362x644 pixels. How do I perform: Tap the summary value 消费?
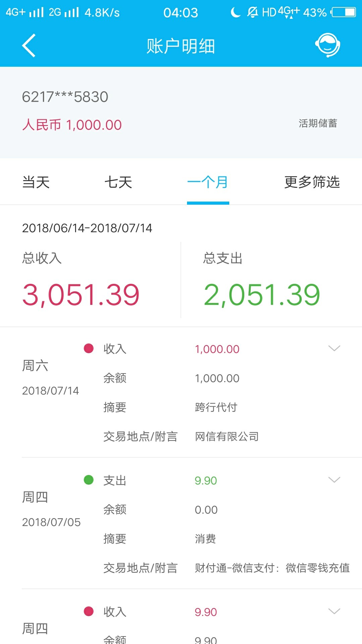tap(205, 539)
